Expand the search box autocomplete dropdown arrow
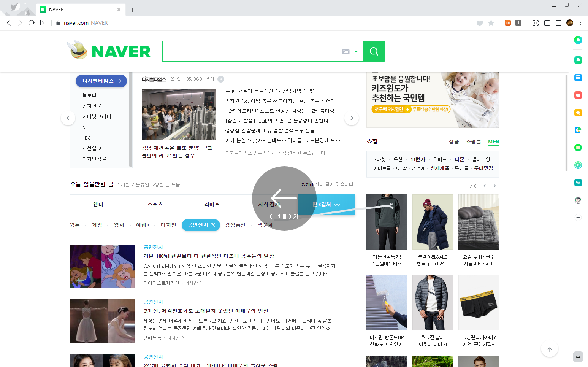 click(356, 52)
